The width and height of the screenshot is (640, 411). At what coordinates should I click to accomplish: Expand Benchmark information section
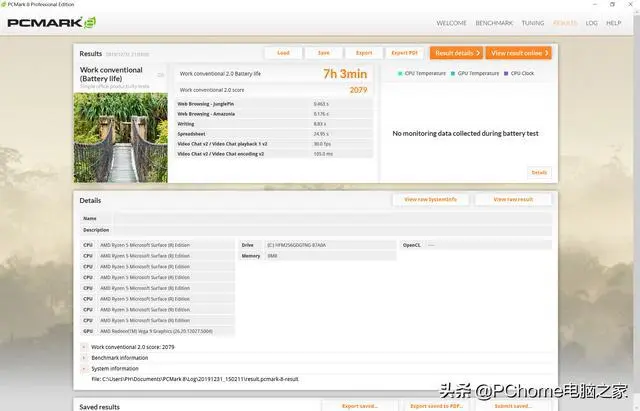(84, 358)
